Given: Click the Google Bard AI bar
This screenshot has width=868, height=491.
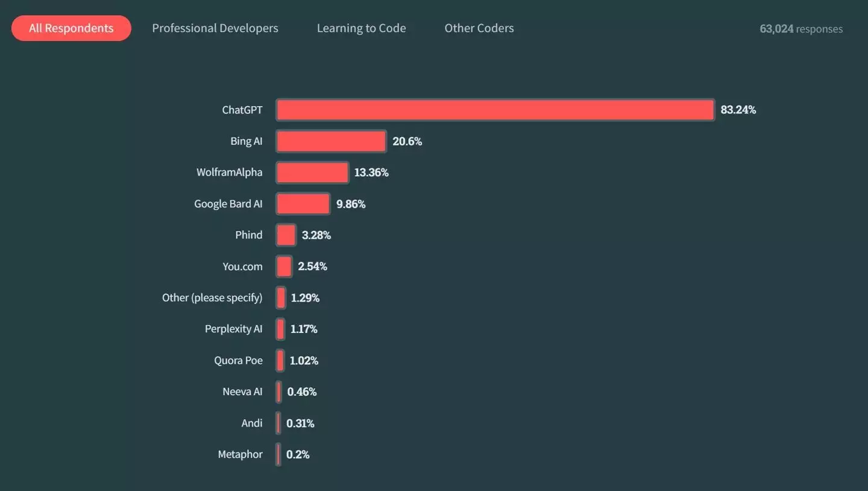Looking at the screenshot, I should click(x=303, y=204).
